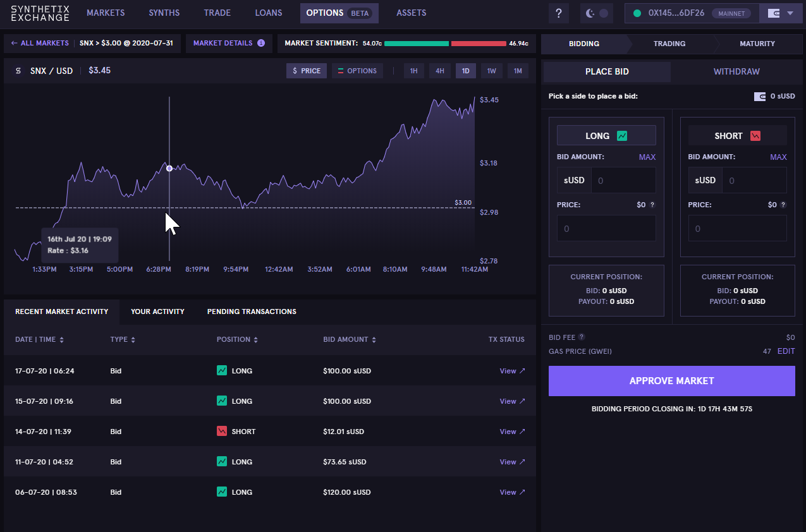Click the green long icon in the 17-07-20 row

[222, 371]
